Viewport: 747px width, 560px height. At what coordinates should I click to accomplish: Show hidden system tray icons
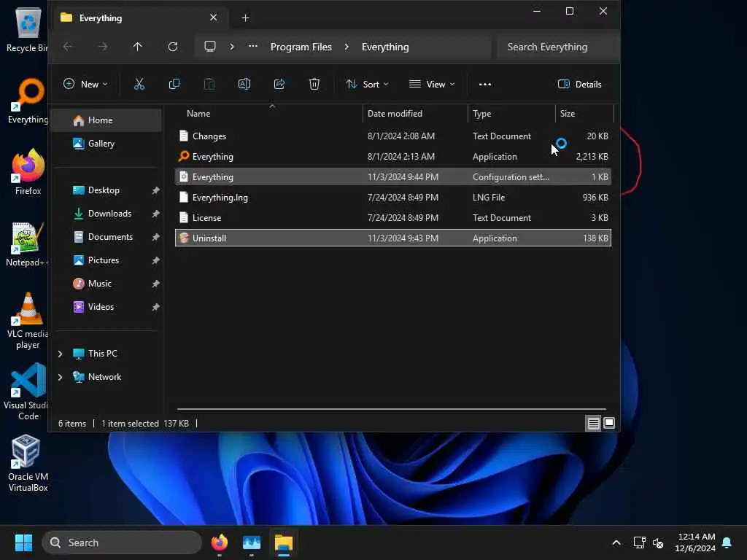click(616, 542)
